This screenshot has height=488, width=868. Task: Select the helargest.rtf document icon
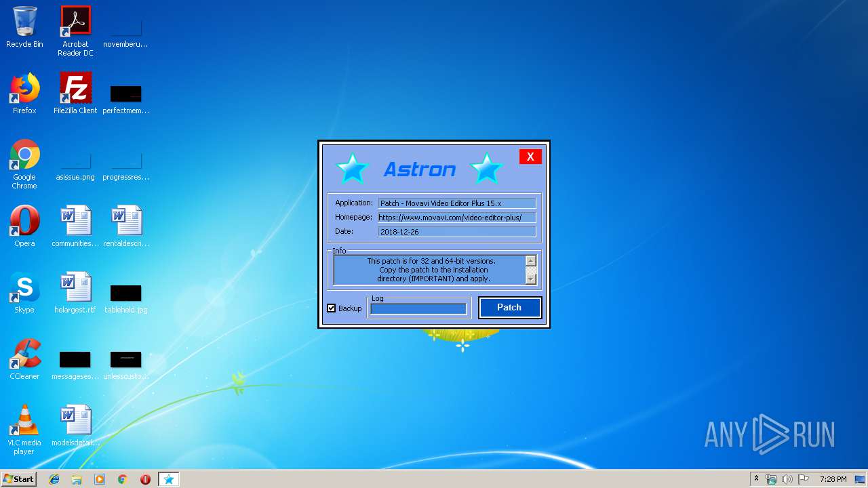pos(75,293)
